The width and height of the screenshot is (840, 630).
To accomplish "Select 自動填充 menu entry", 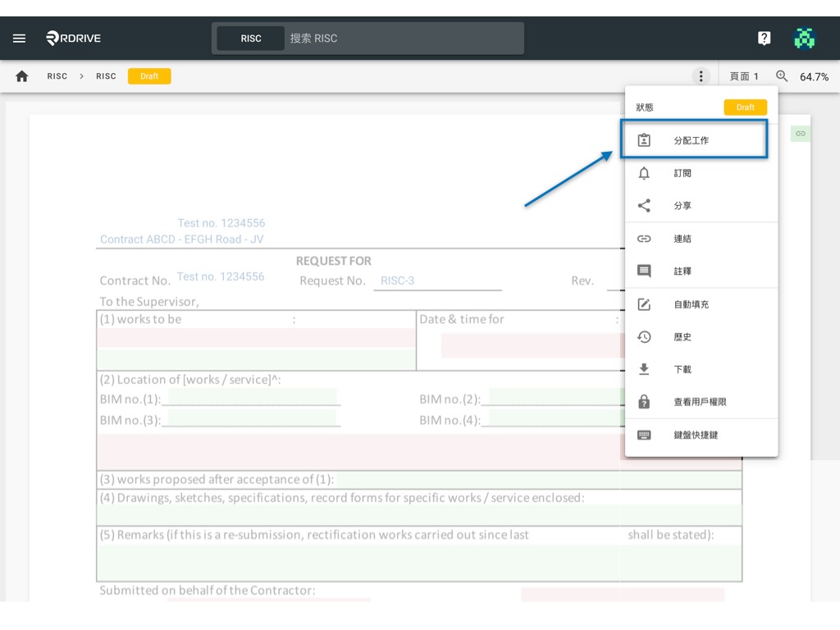I will [x=701, y=304].
